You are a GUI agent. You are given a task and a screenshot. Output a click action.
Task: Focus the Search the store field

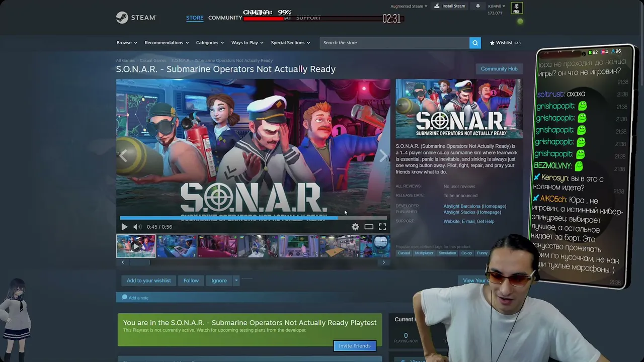(x=394, y=43)
